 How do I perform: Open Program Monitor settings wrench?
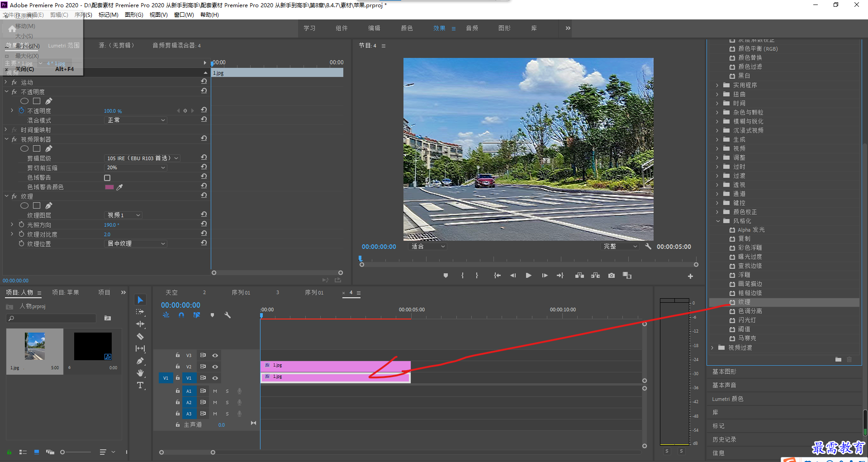click(648, 247)
